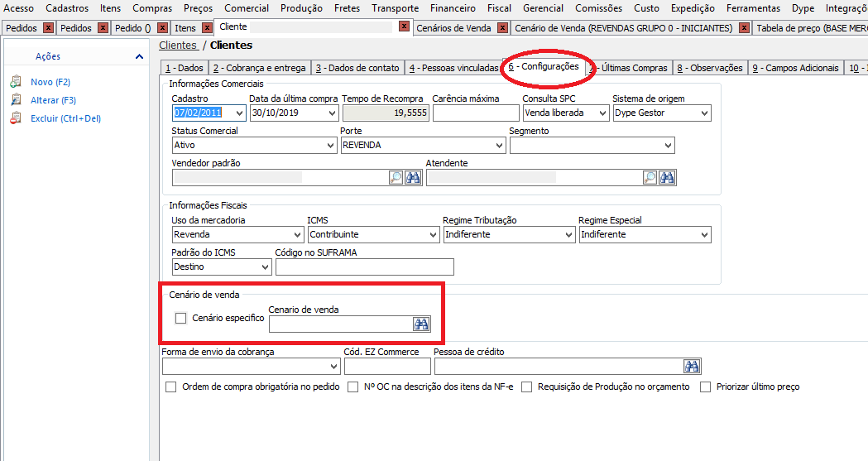Close the Pedido () tab
Viewport: 868px width, 461px height.
(x=162, y=28)
